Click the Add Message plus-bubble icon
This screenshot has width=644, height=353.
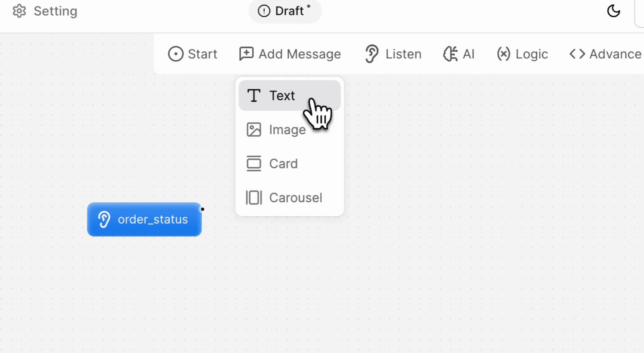point(246,54)
